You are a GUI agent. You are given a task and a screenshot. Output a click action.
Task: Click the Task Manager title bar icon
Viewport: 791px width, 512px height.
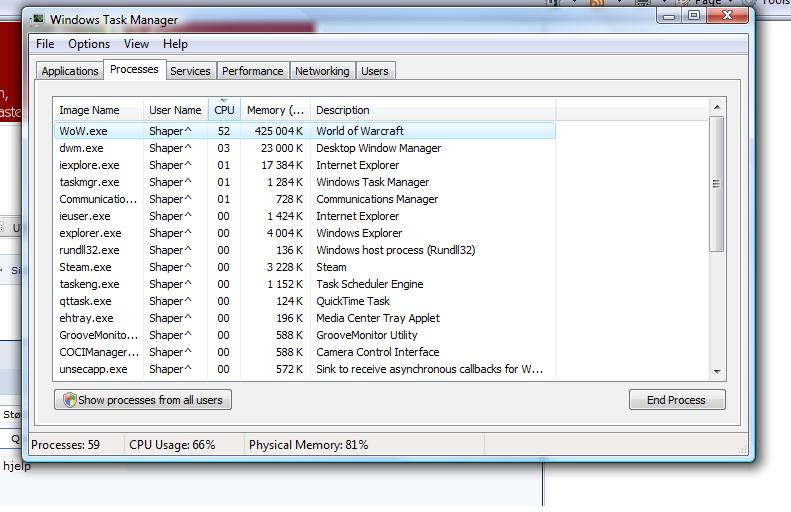(37, 20)
